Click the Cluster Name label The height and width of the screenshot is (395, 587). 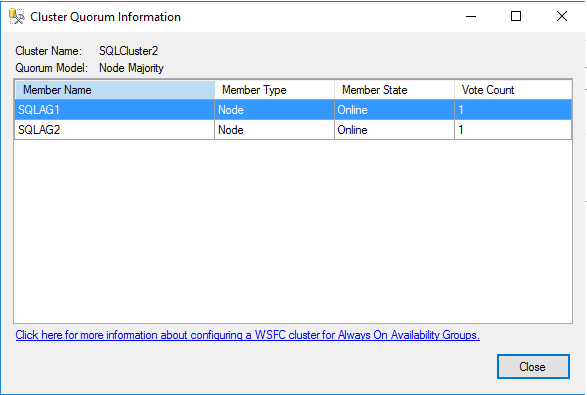click(48, 51)
